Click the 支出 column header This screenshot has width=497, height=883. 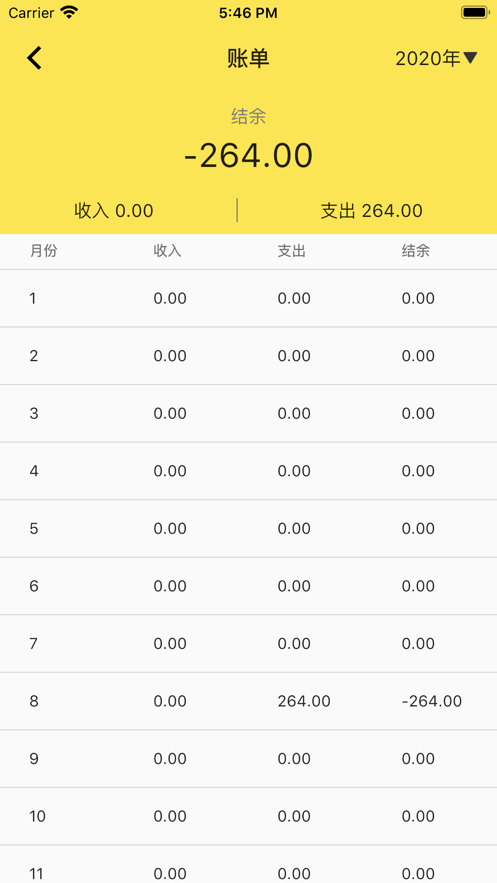292,251
